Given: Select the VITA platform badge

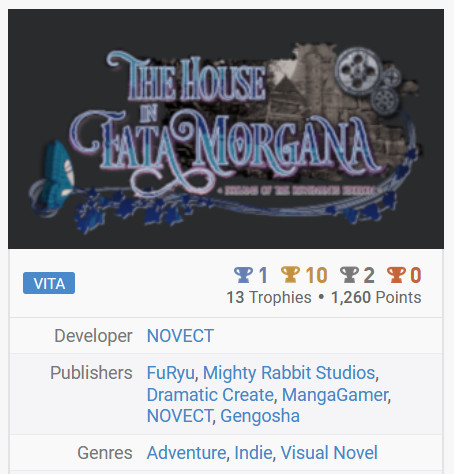Looking at the screenshot, I should click(x=49, y=283).
